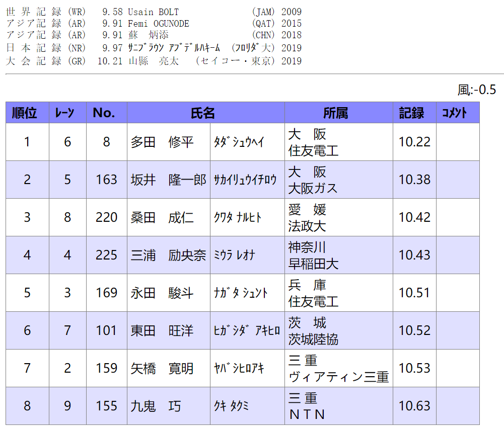Select the No. column header
504x427 pixels.
point(106,113)
